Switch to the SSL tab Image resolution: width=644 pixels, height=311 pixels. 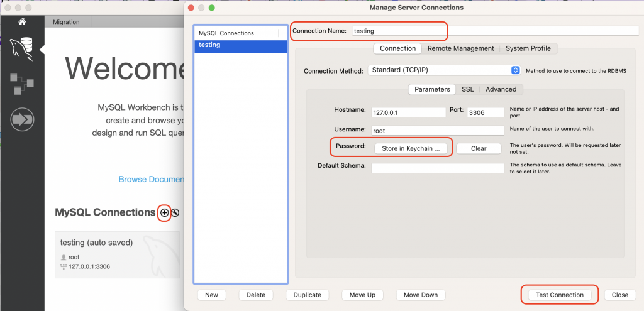(467, 89)
